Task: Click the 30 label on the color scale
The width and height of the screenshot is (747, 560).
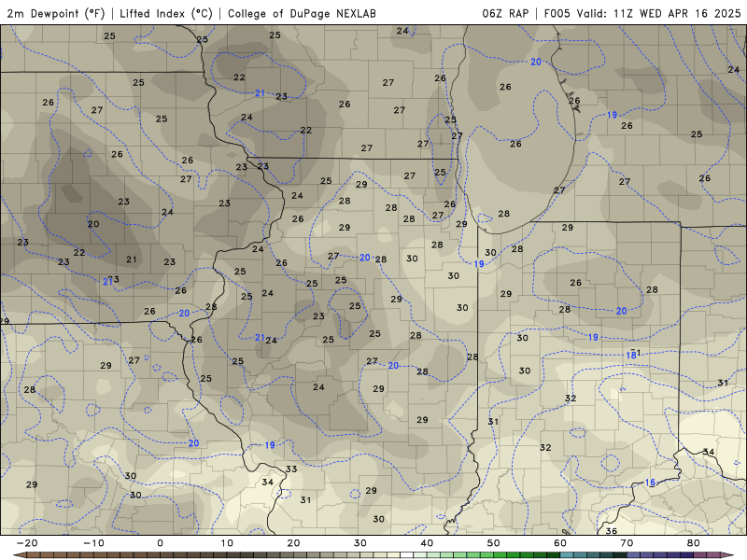Action: 360,543
